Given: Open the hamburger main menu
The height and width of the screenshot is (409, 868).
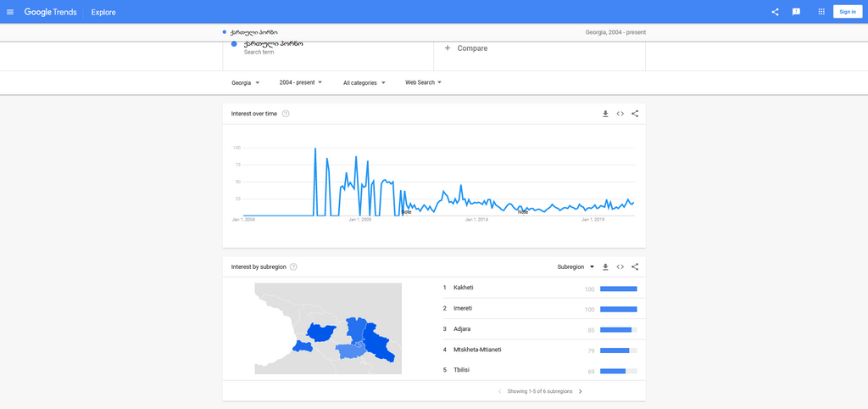Looking at the screenshot, I should [10, 12].
